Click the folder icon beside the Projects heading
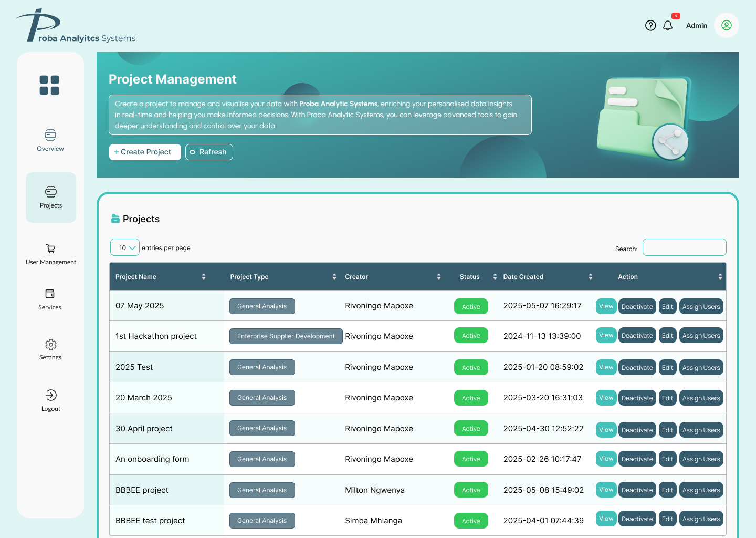The width and height of the screenshot is (756, 538). [x=115, y=219]
